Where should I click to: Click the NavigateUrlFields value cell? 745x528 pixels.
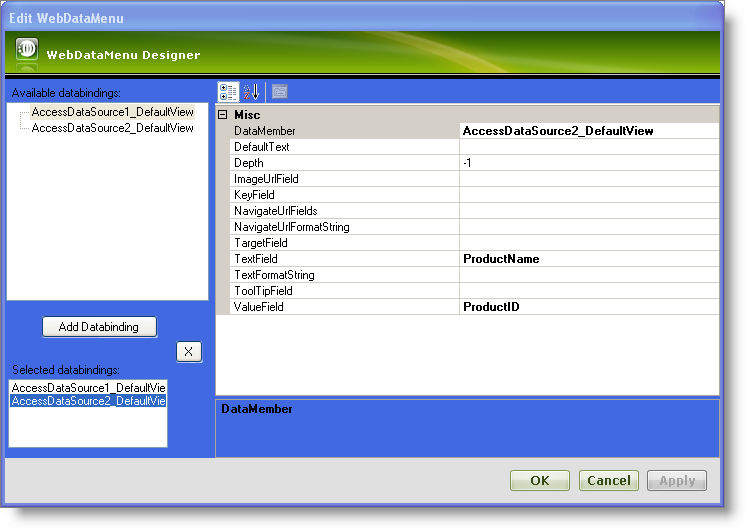click(589, 211)
